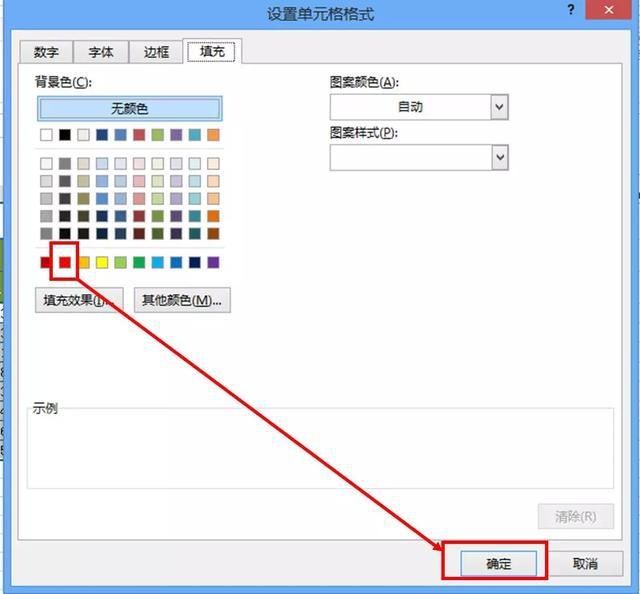Choose navy swatch in standard colors row
640x594 pixels.
pos(195,262)
